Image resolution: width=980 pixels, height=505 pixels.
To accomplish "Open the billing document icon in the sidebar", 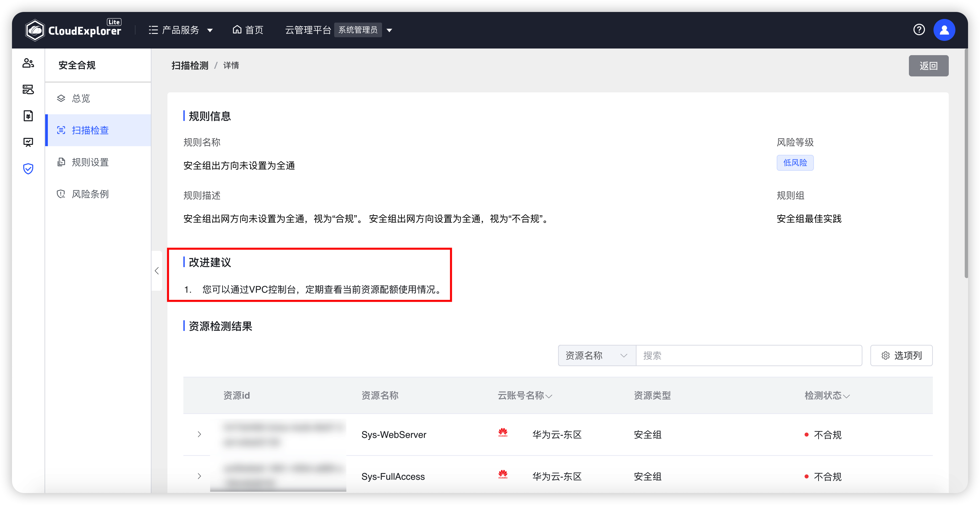I will pyautogui.click(x=28, y=116).
